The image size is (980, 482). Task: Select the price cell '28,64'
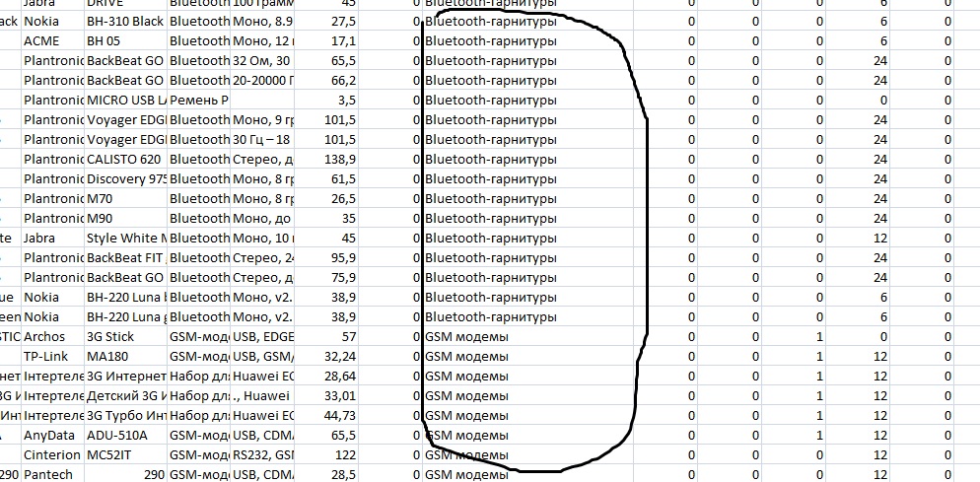(x=325, y=377)
